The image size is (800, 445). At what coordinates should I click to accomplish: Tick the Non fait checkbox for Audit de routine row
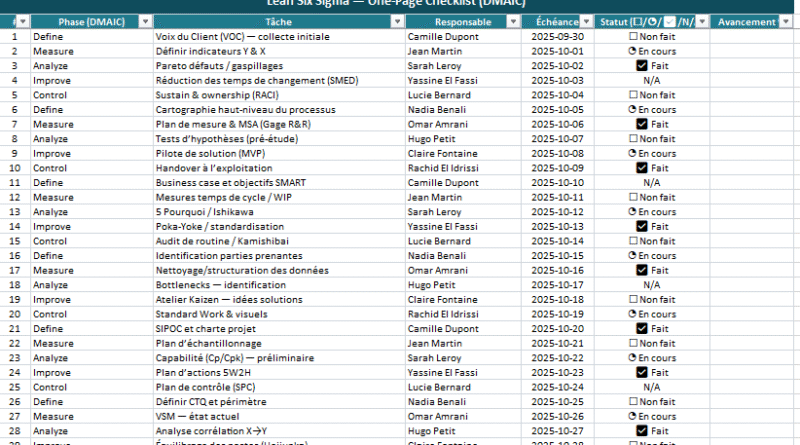(x=632, y=241)
